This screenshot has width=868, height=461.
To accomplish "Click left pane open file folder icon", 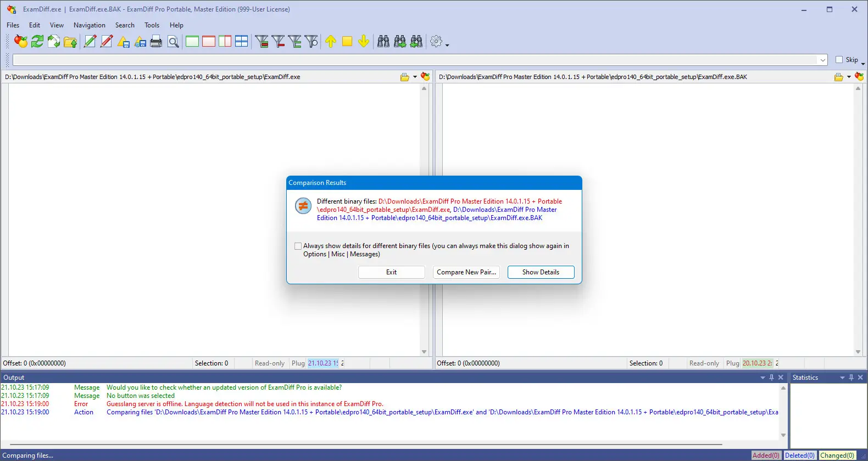I will [x=405, y=77].
